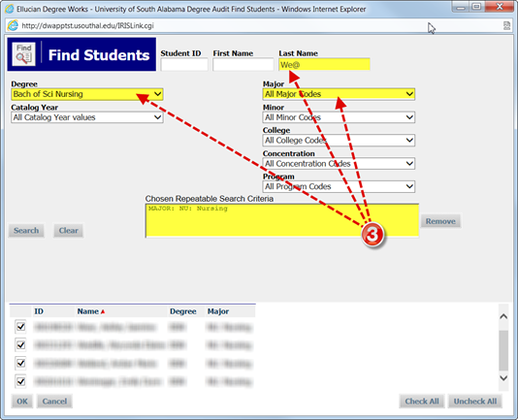Image resolution: width=518 pixels, height=420 pixels.
Task: Sort results by the ID column header
Action: (39, 311)
